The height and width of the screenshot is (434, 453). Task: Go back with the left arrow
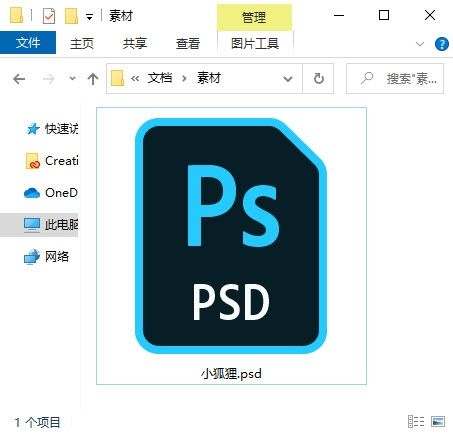click(19, 79)
